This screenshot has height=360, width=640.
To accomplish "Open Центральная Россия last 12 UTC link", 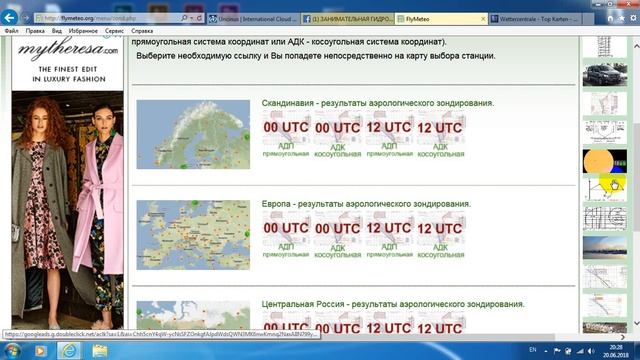I will (x=440, y=322).
